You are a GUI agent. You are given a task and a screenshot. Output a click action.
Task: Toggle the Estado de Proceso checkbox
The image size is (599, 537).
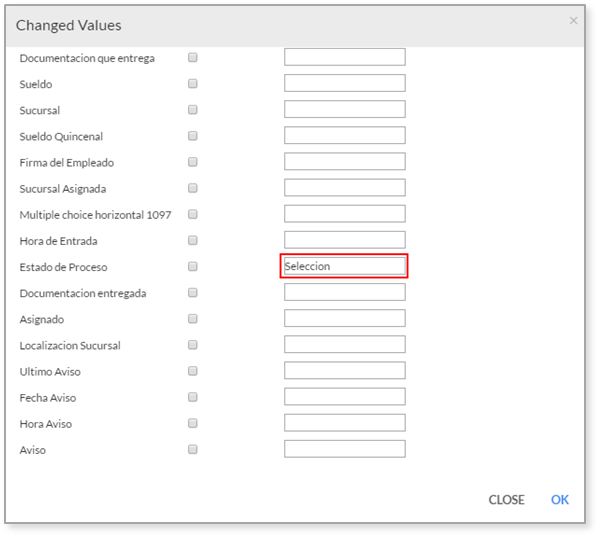coord(193,267)
